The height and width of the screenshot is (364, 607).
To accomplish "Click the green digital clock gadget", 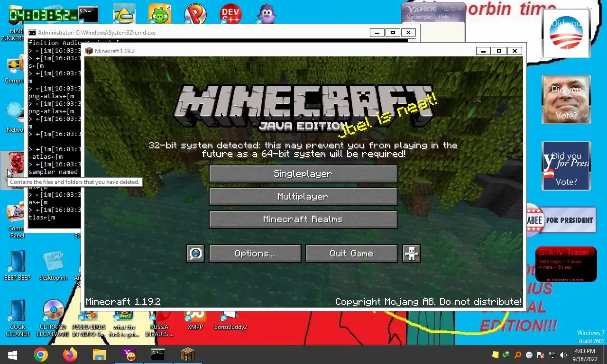I will [x=43, y=15].
